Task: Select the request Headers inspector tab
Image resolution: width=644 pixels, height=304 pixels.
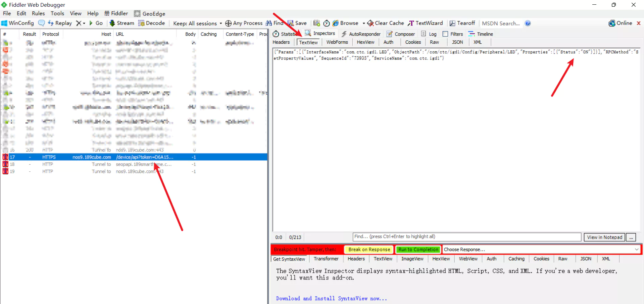Action: tap(281, 42)
